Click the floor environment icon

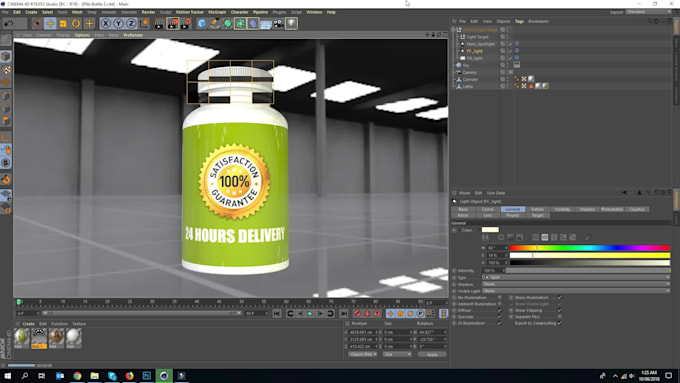(x=266, y=23)
